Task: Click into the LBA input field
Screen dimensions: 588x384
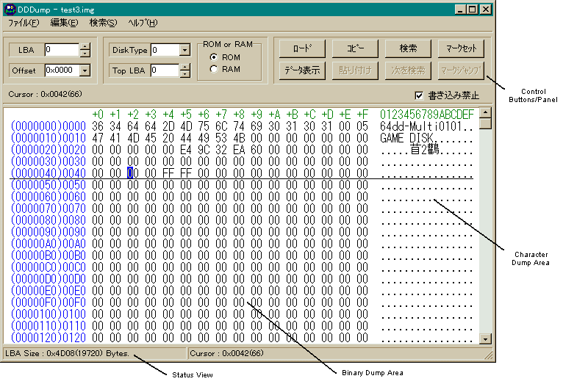Action: click(x=61, y=50)
